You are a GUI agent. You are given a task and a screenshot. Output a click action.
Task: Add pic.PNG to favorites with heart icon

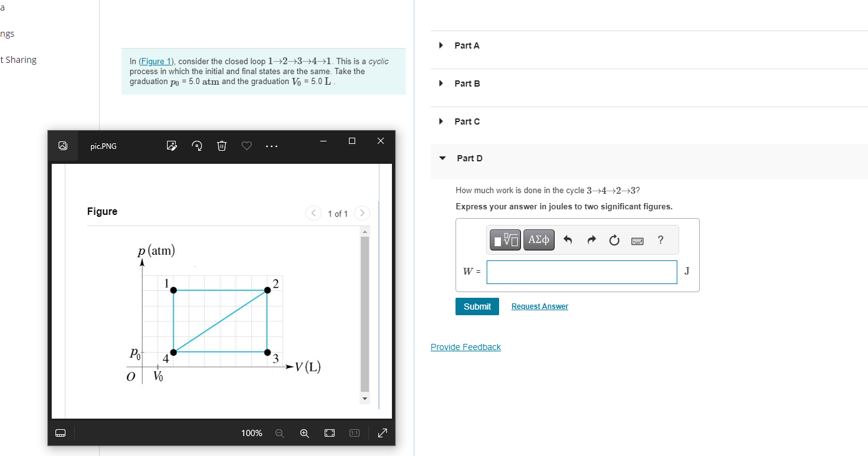pyautogui.click(x=246, y=145)
